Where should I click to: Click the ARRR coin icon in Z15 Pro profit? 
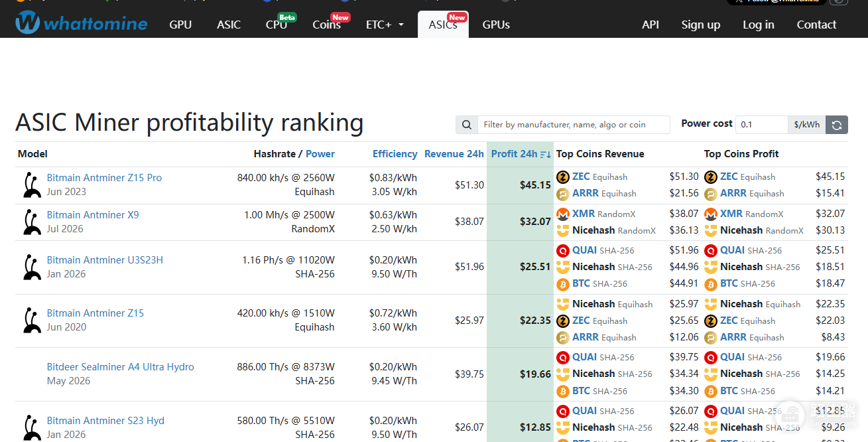(711, 194)
